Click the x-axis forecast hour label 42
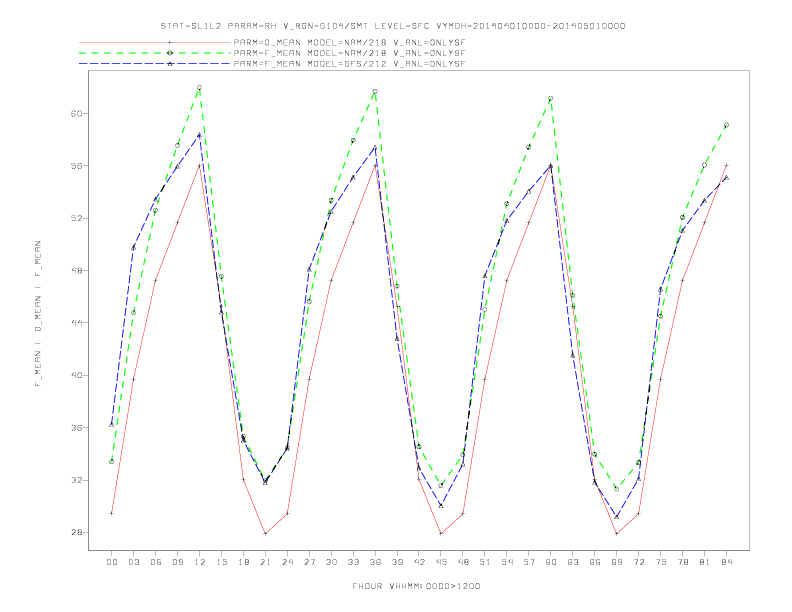792x612 pixels. point(419,562)
